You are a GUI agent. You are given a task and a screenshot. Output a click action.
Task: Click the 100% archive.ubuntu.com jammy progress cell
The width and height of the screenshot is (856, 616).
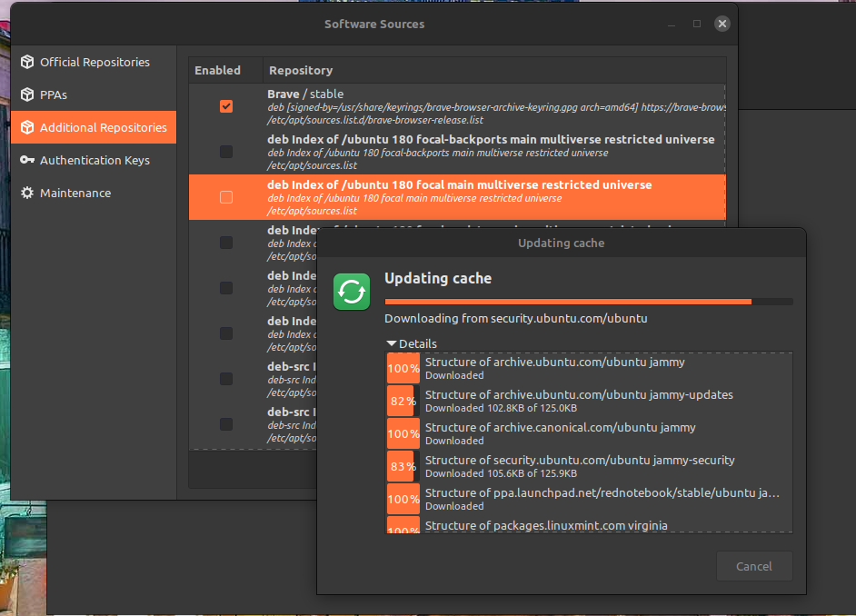[403, 368]
